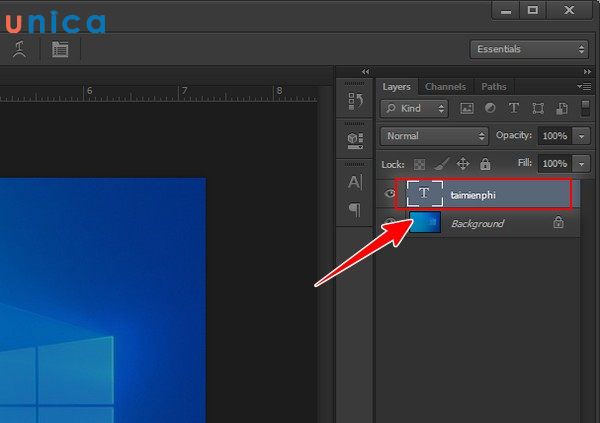Filter for type layers
The height and width of the screenshot is (423, 600).
514,108
